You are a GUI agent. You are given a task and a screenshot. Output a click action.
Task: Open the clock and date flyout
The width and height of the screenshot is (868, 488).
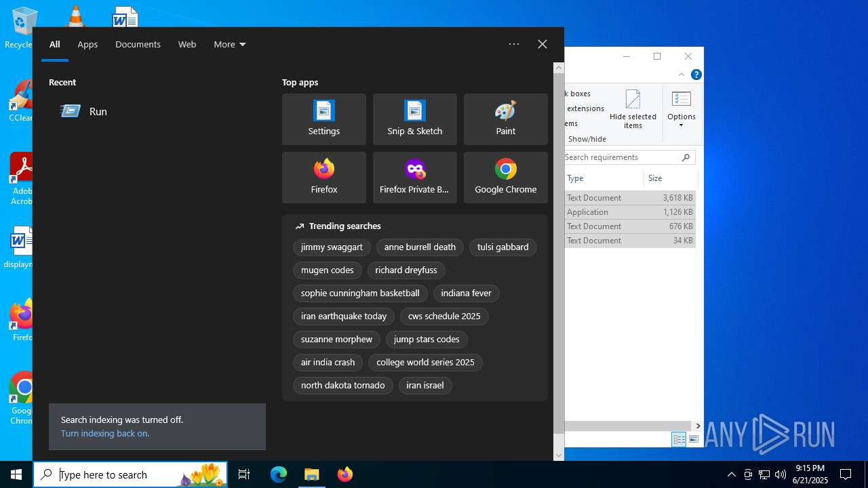pos(810,474)
